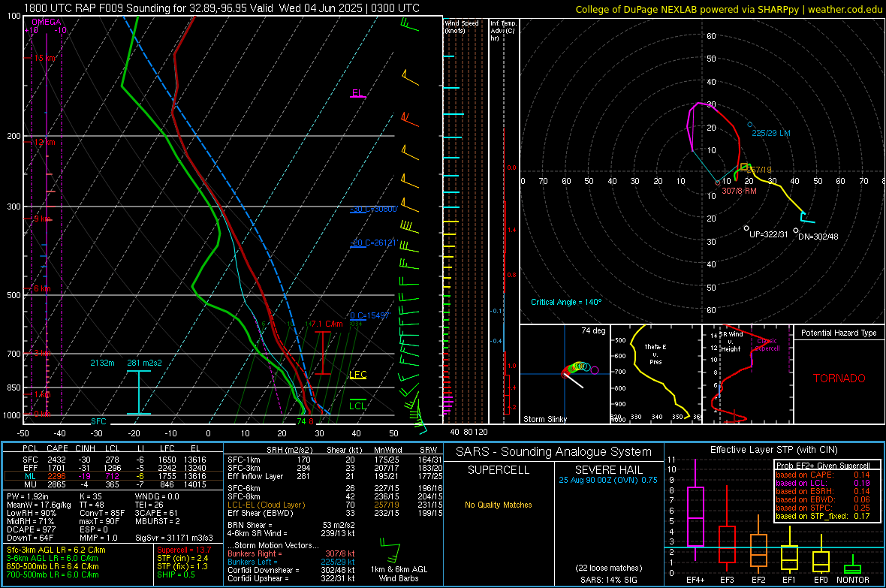Click the DN=302/48 Corfidi marker on hodograph
This screenshot has width=886, height=588.
[x=818, y=237]
